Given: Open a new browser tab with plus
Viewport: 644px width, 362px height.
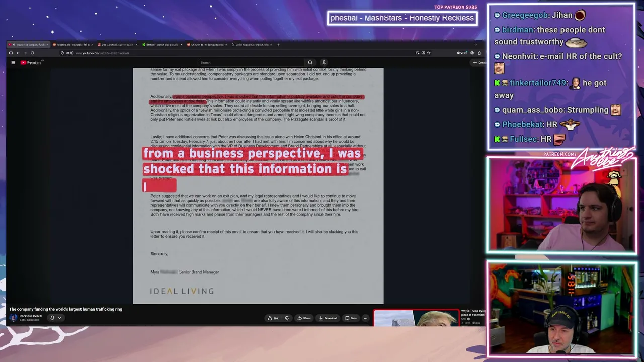Looking at the screenshot, I should 278,45.
